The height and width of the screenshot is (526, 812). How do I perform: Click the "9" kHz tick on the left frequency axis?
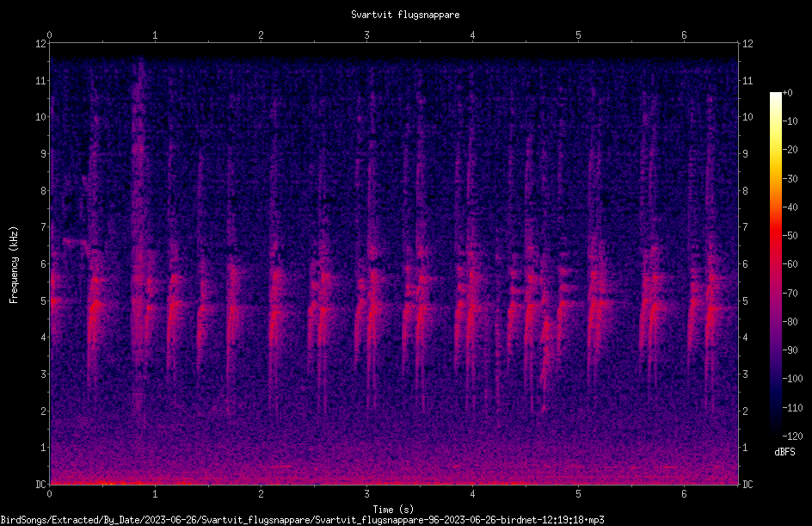[44, 154]
